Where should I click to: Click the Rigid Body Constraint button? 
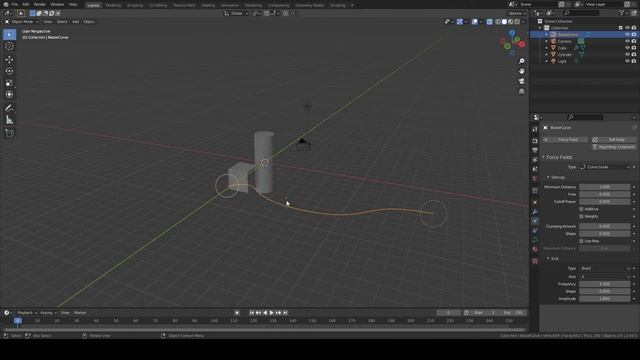(614, 147)
